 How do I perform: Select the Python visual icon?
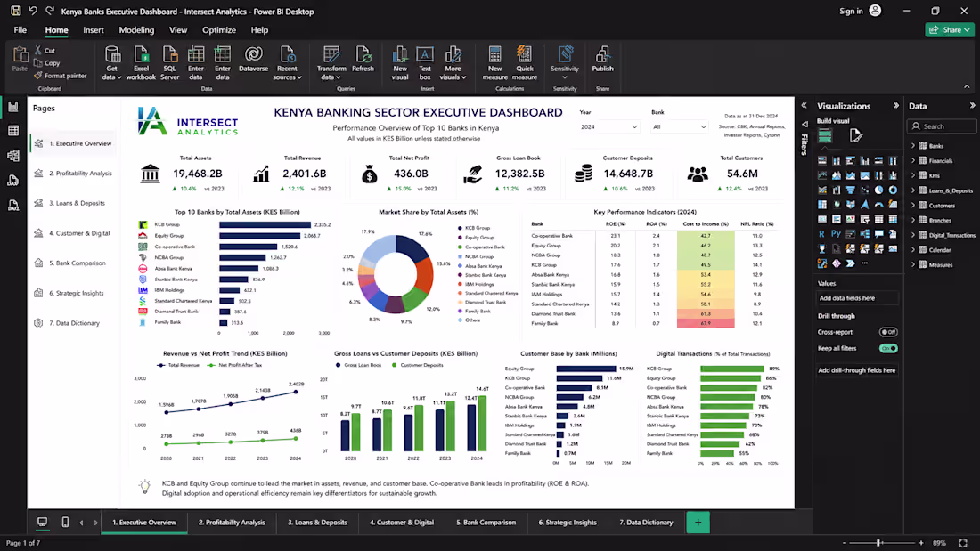point(836,234)
